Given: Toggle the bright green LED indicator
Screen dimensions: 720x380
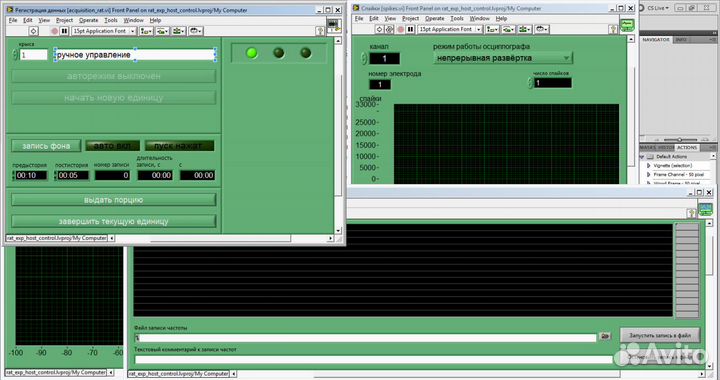Looking at the screenshot, I should tap(252, 53).
